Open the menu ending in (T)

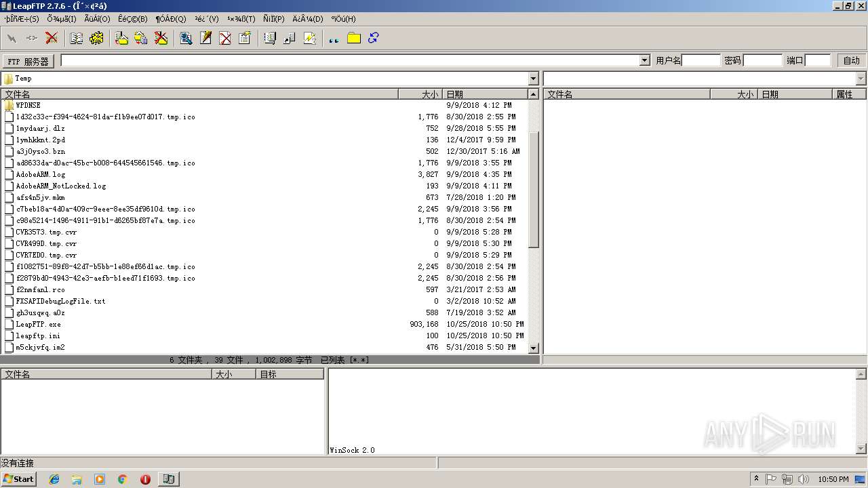(x=241, y=19)
